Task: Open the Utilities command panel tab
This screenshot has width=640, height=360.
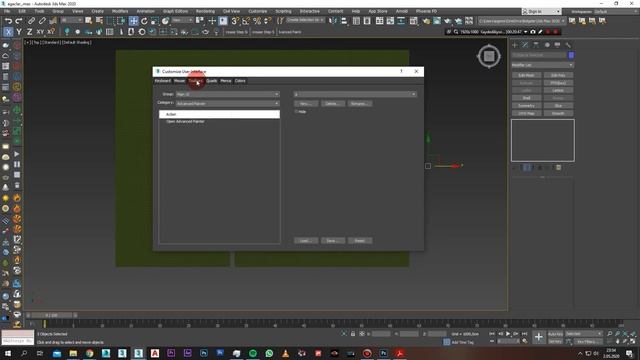Action: [568, 45]
